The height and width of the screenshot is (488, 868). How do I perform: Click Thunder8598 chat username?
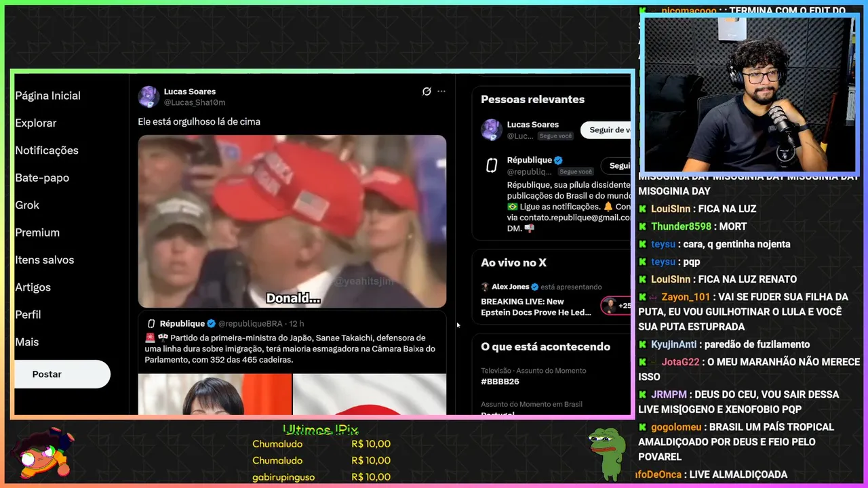coord(681,226)
